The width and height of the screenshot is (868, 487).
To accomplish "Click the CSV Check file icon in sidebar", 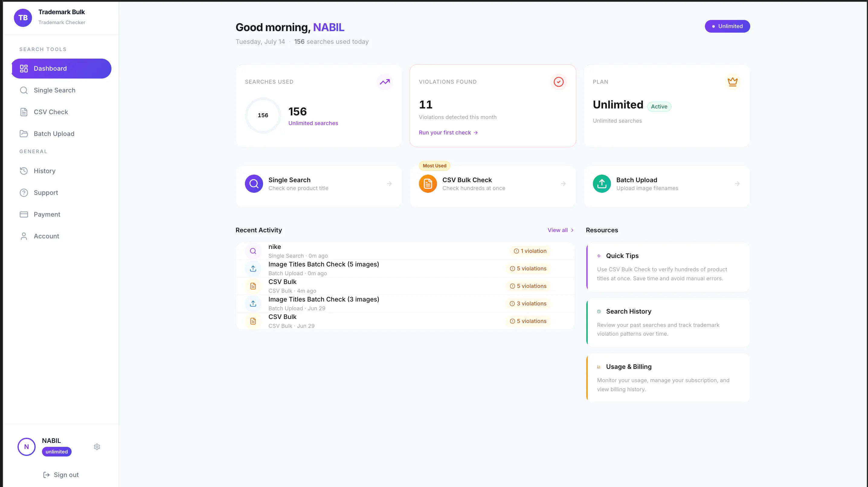I will pos(24,112).
